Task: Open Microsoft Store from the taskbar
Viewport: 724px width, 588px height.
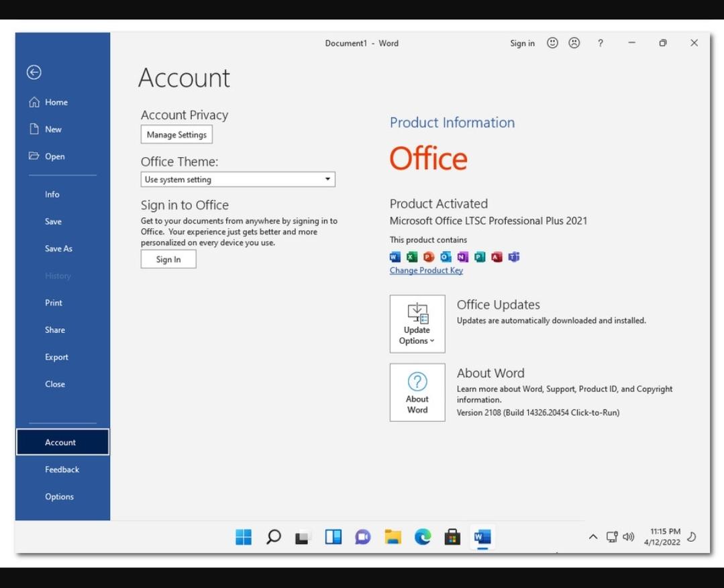Action: pos(452,537)
